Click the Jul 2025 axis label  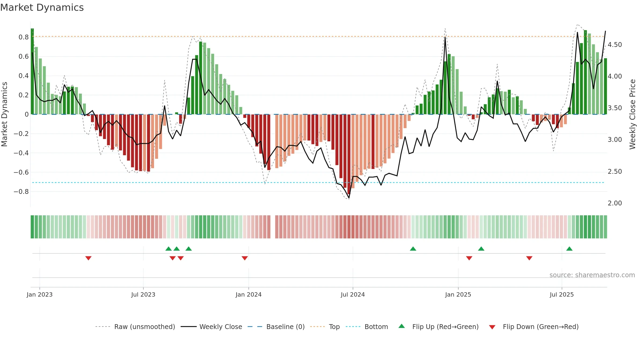point(562,294)
